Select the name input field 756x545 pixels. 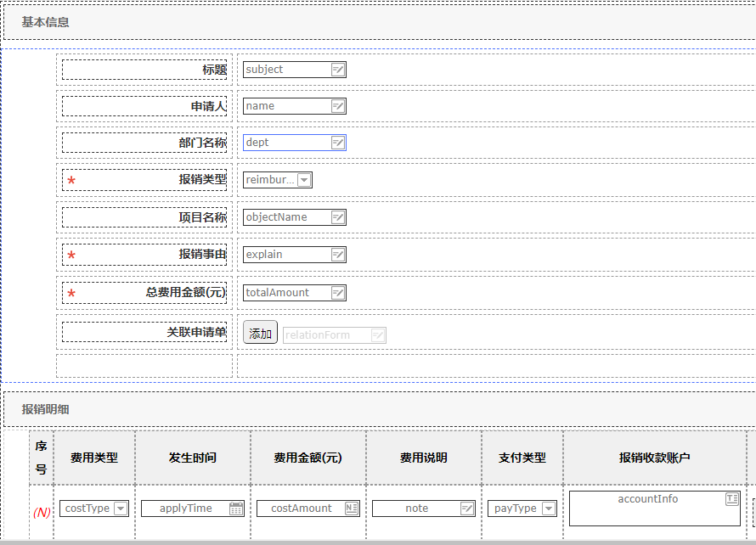click(x=295, y=106)
